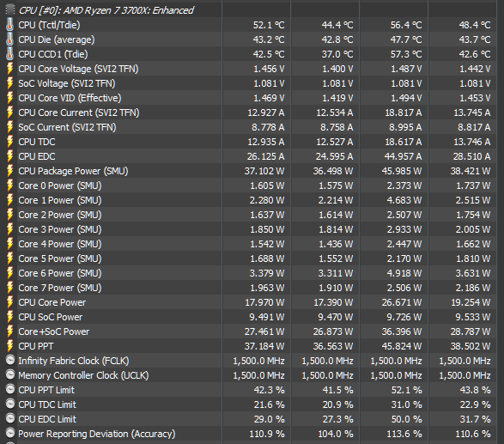Click lightning icon beside CPU TDC
Image resolution: width=504 pixels, height=444 pixels.
click(x=10, y=142)
